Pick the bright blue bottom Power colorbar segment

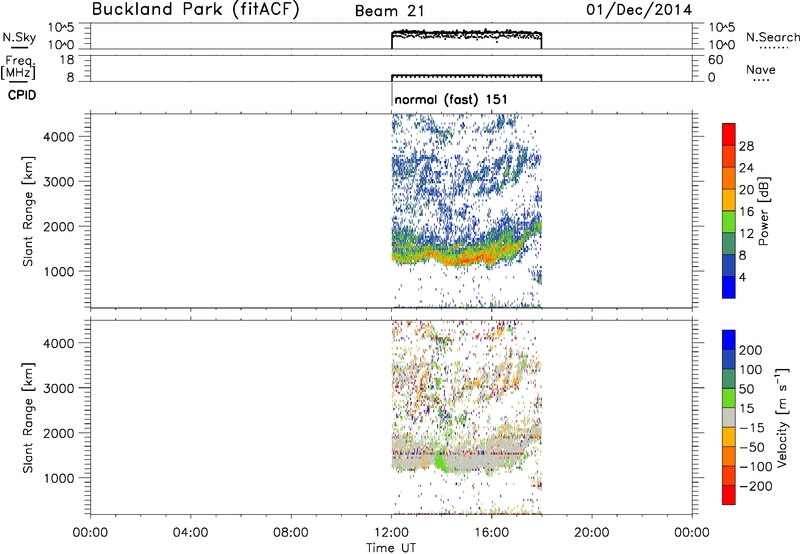tap(729, 287)
